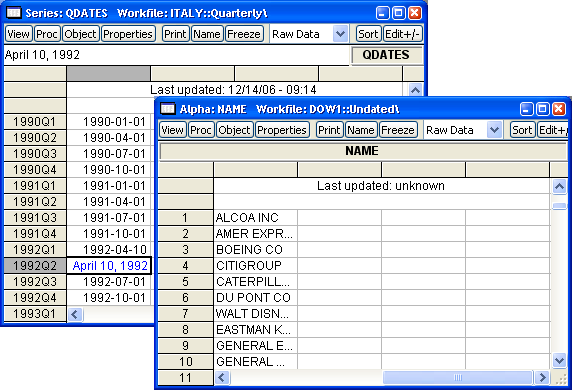
Task: Click scroll-left arrow in QDATES window
Action: [75, 314]
